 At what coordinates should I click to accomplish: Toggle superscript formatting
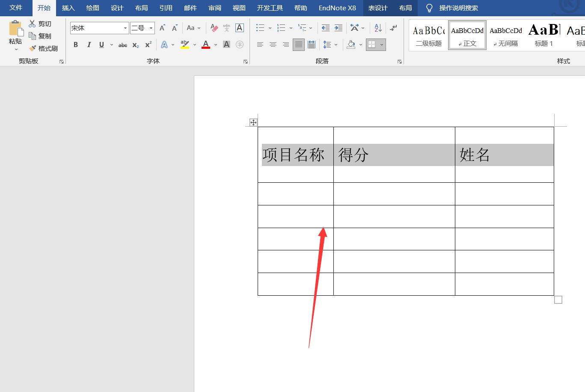[x=148, y=45]
